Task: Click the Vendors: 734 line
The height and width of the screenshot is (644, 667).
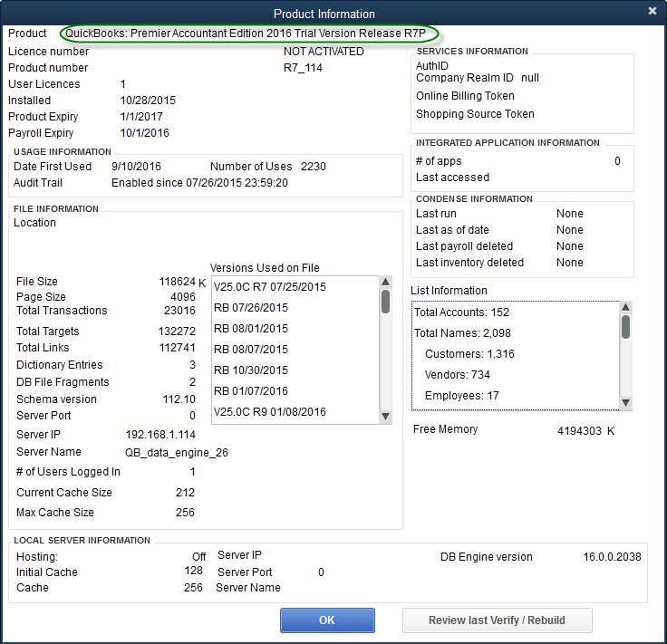Action: click(458, 375)
